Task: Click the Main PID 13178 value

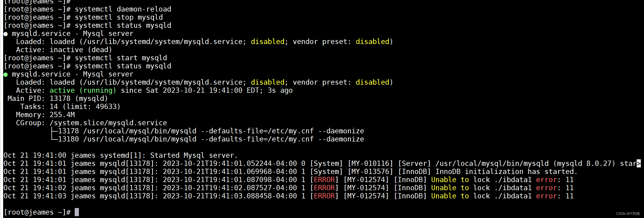Action: pos(79,99)
